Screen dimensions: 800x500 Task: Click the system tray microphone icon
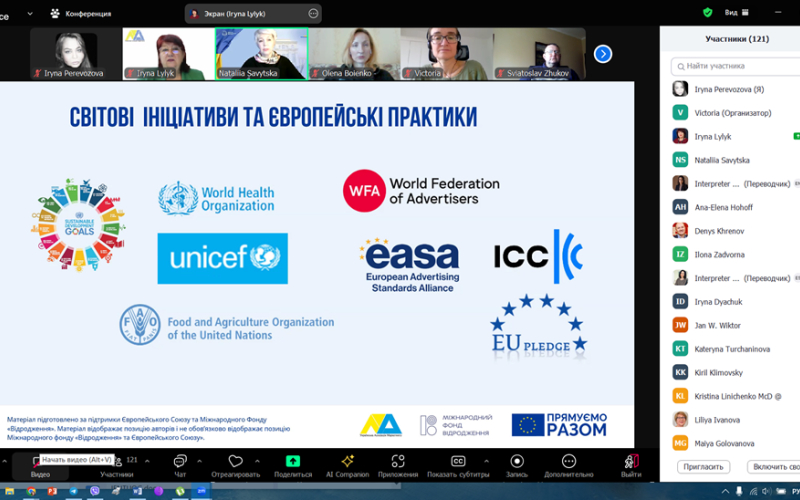coord(739,491)
